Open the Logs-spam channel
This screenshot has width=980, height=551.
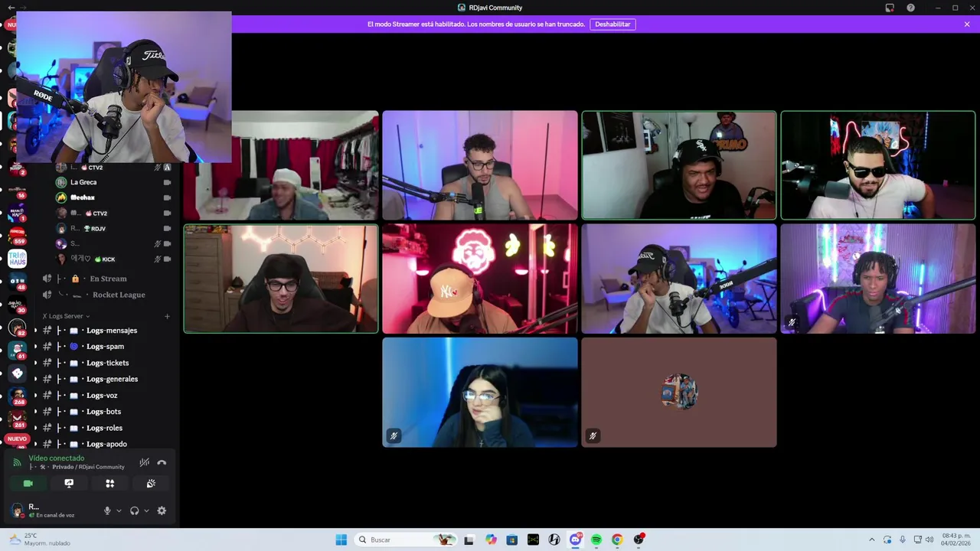[x=106, y=347]
